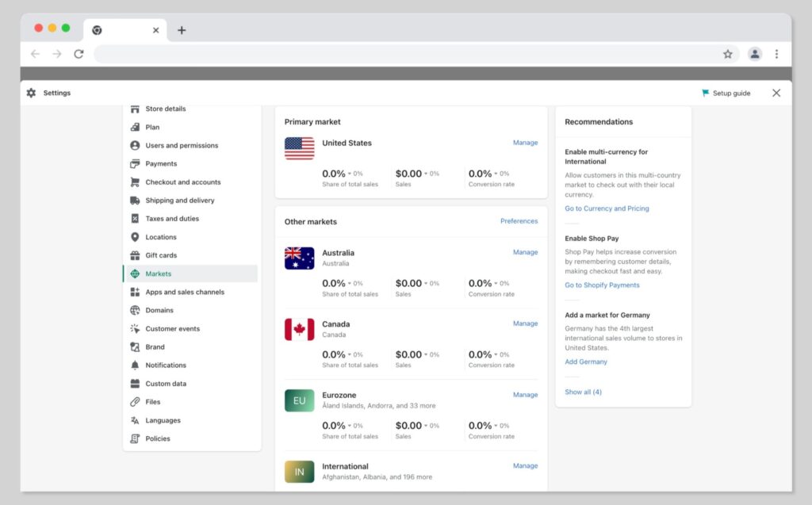Image resolution: width=812 pixels, height=505 pixels.
Task: Click the Setup guide flag button
Action: [x=726, y=93]
